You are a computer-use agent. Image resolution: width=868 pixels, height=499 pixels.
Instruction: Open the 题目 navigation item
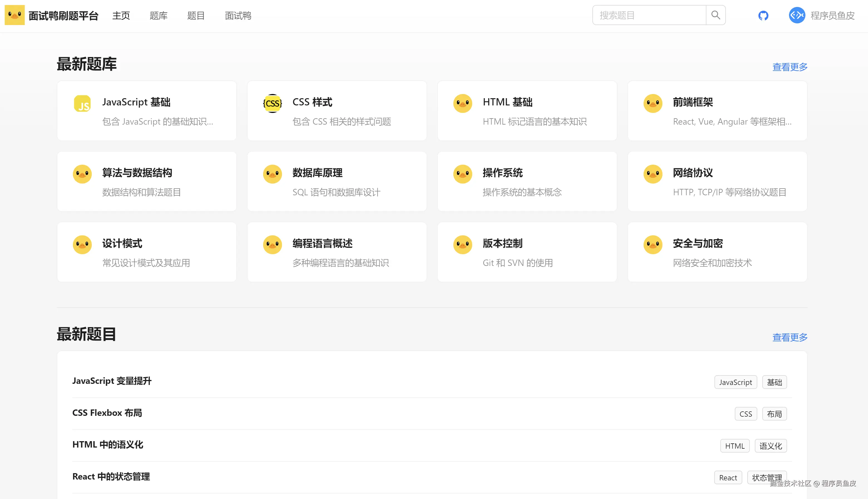tap(196, 16)
